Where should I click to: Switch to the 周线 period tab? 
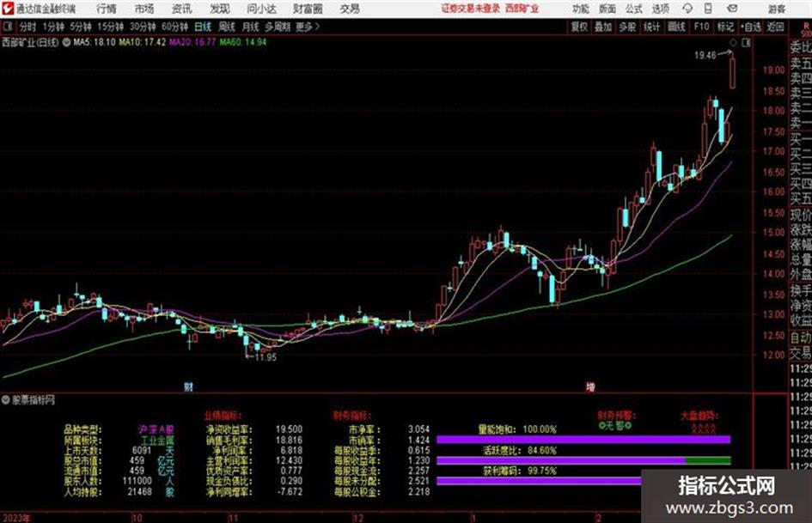point(227,27)
